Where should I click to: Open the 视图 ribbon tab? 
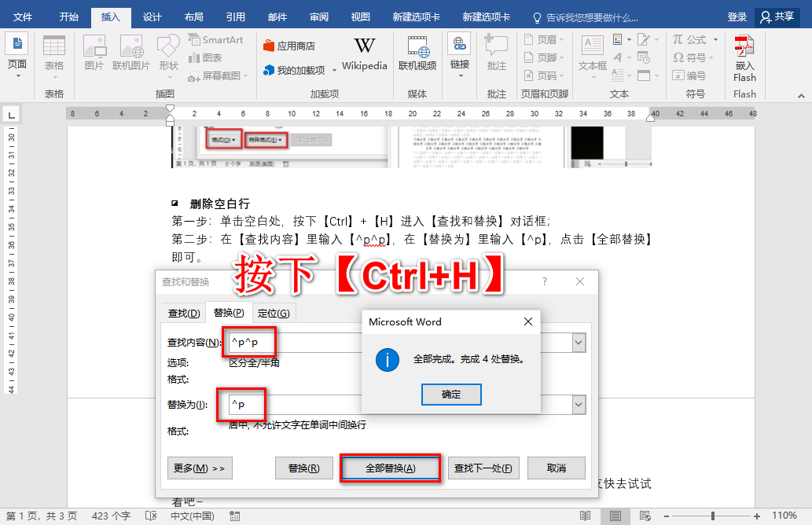point(361,17)
